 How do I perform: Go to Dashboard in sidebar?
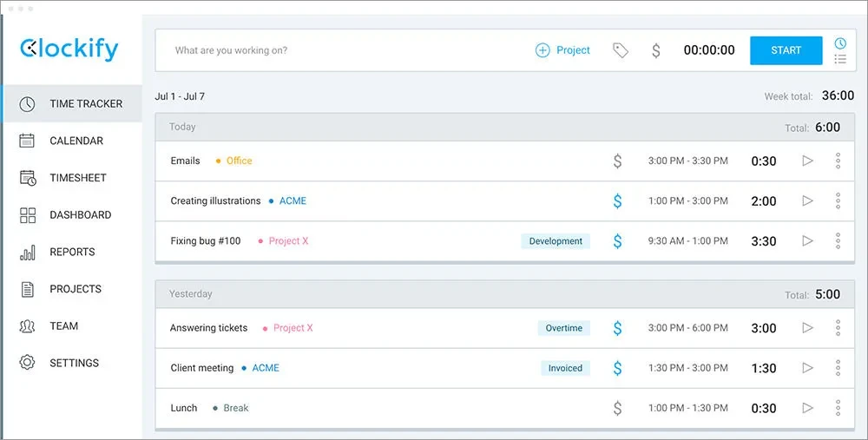(71, 215)
